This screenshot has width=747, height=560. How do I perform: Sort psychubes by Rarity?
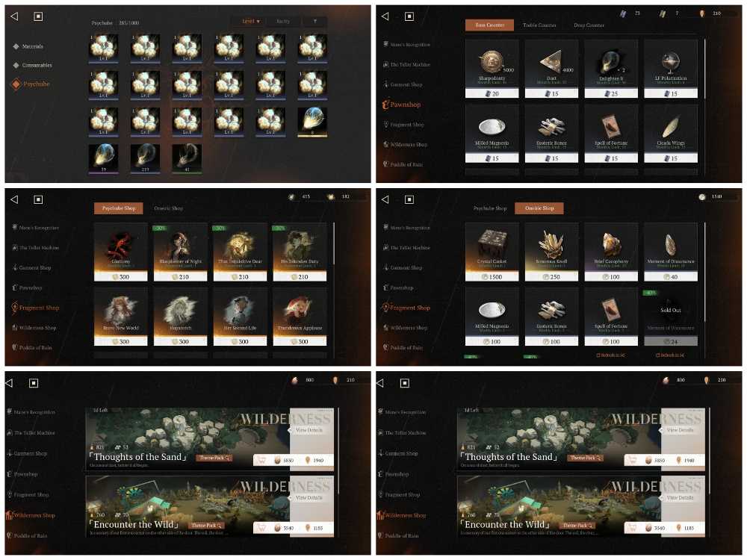(x=283, y=22)
